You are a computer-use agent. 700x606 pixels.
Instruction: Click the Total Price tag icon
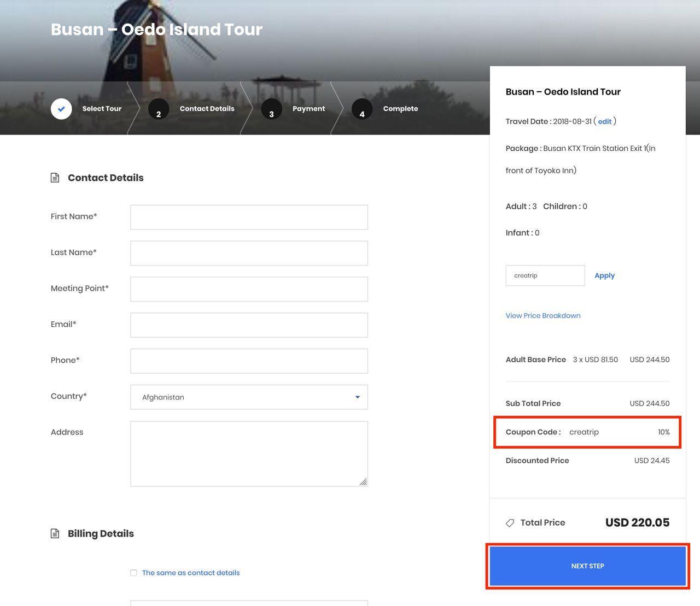pos(510,523)
